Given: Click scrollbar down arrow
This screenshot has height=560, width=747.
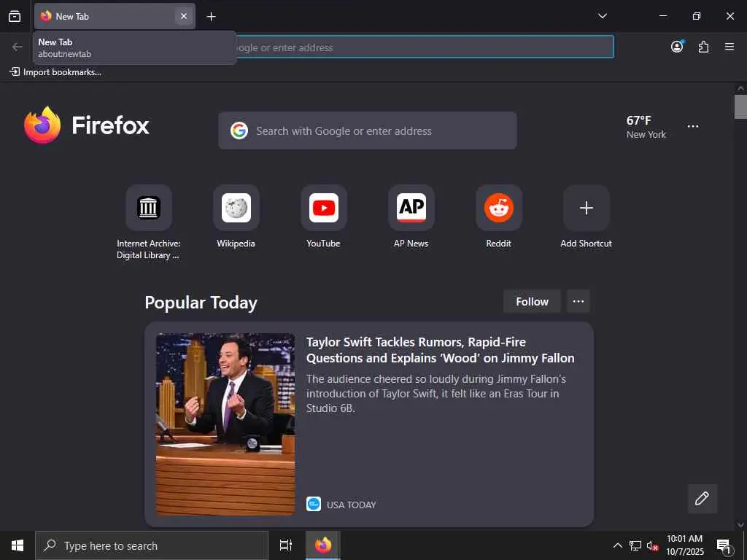Looking at the screenshot, I should tap(740, 525).
